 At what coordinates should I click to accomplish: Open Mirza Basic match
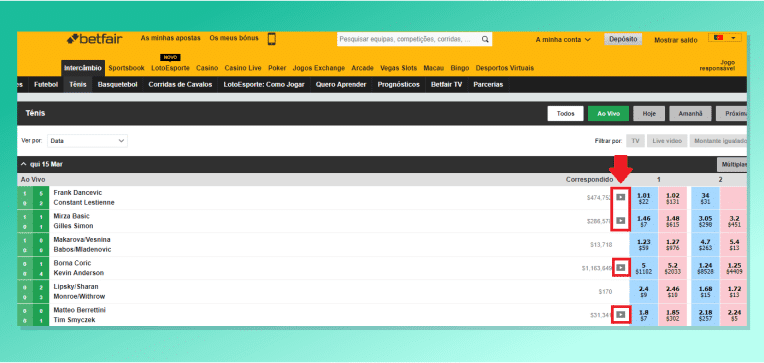[x=71, y=216]
